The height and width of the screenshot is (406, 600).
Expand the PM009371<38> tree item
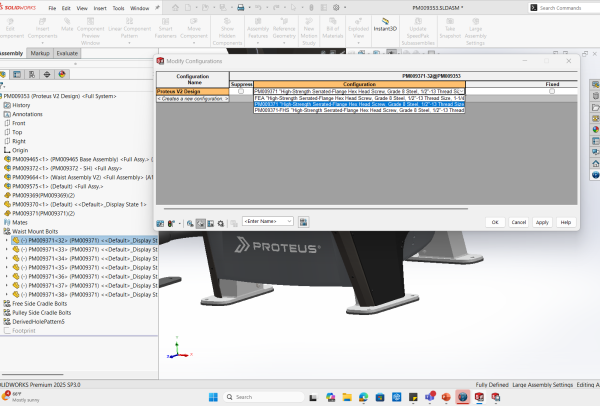pos(6,295)
